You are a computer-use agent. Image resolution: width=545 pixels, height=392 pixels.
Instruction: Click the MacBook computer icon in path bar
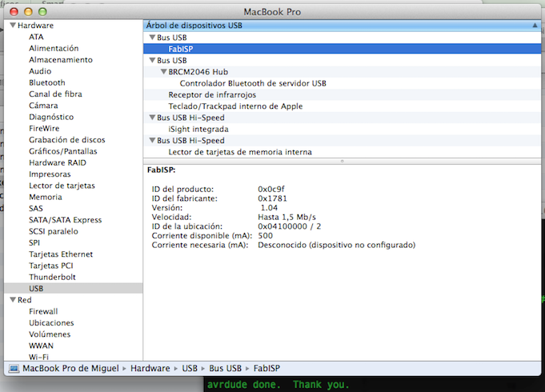pyautogui.click(x=14, y=368)
